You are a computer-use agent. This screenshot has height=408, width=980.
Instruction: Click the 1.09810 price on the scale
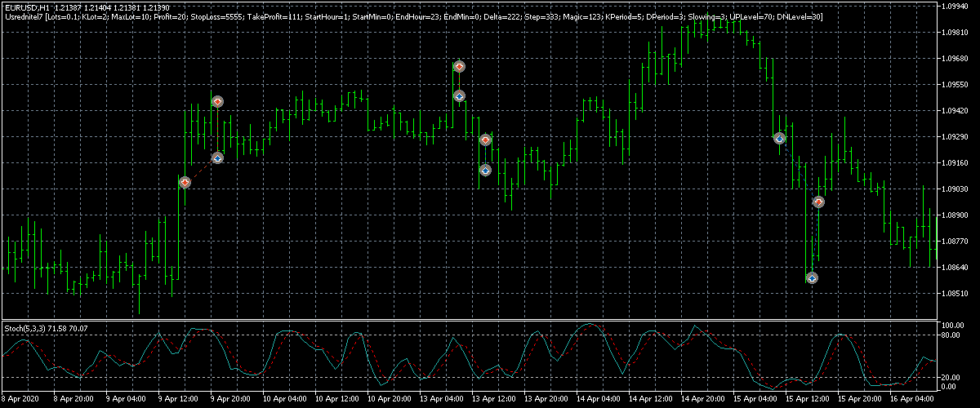957,33
